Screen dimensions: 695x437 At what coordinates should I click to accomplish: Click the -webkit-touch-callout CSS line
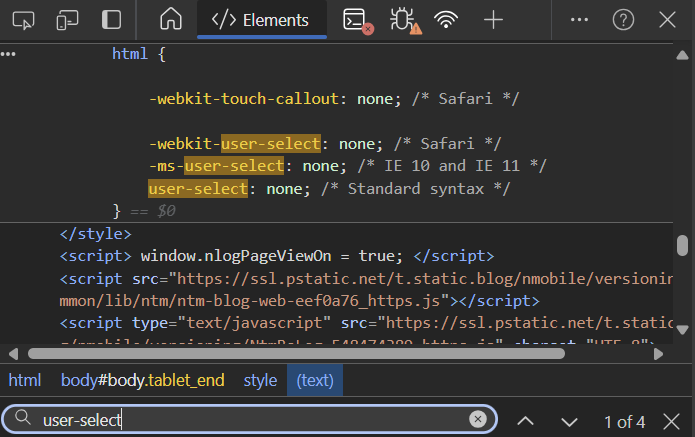point(333,98)
